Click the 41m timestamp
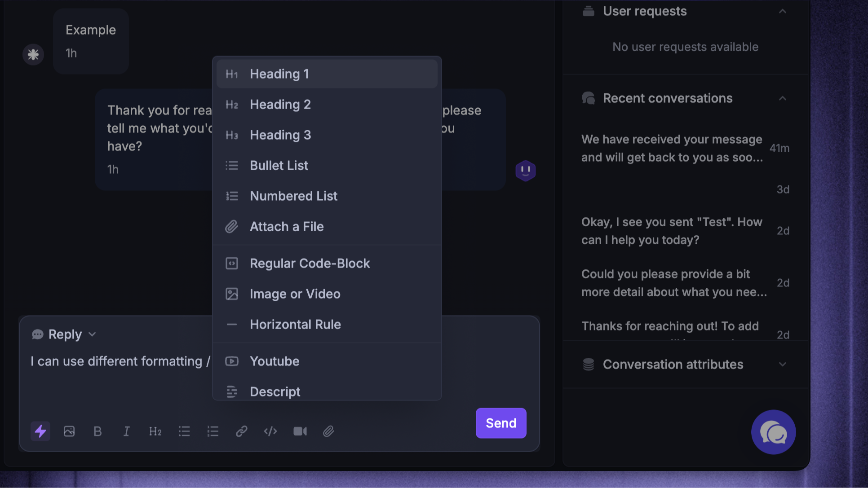 [779, 148]
